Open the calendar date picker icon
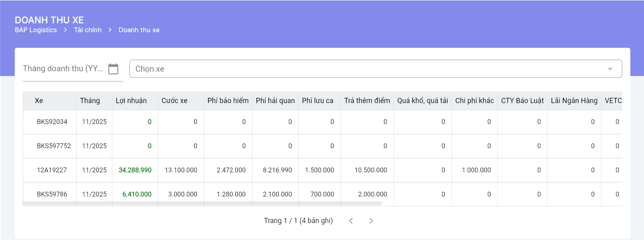Screen dimensions: 644x240 click(113, 69)
